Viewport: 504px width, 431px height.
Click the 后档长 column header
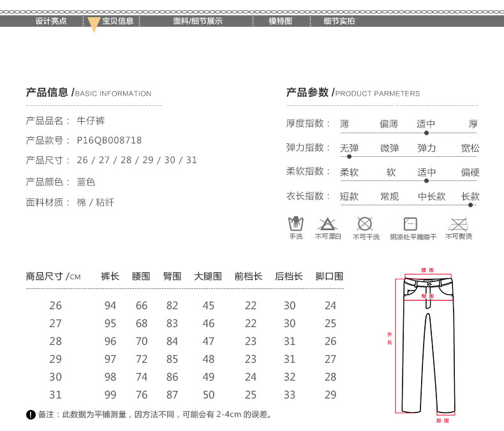[288, 276]
